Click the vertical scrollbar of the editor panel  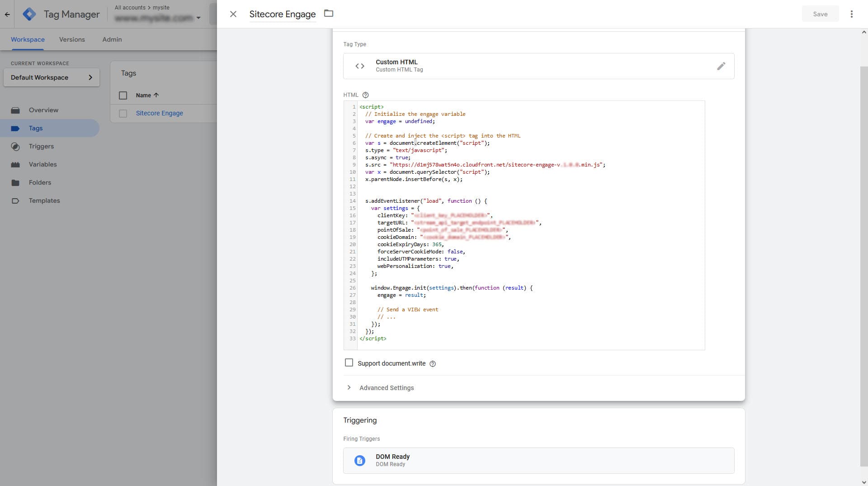point(864,266)
